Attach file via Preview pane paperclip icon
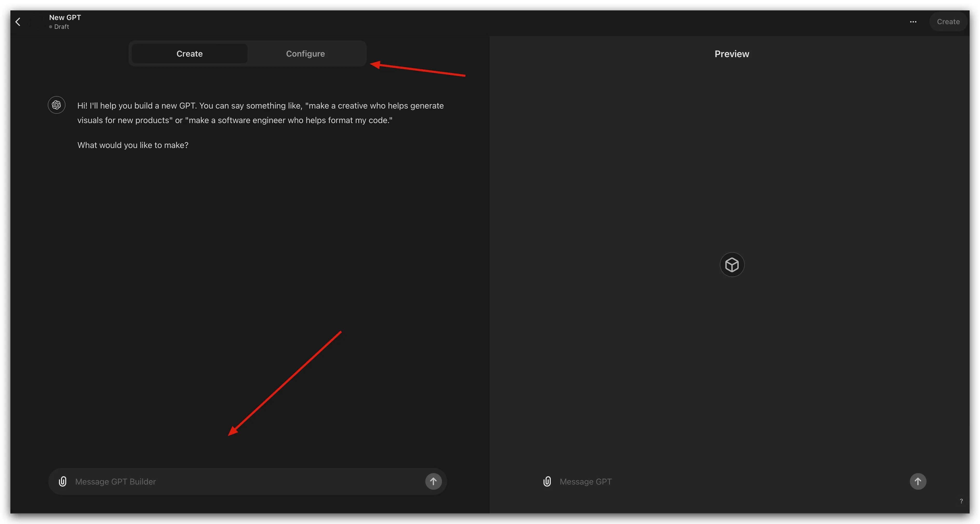 pyautogui.click(x=547, y=481)
